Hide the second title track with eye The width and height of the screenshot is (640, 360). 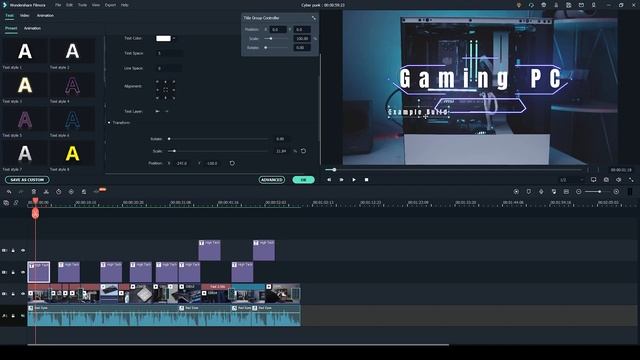(x=23, y=272)
